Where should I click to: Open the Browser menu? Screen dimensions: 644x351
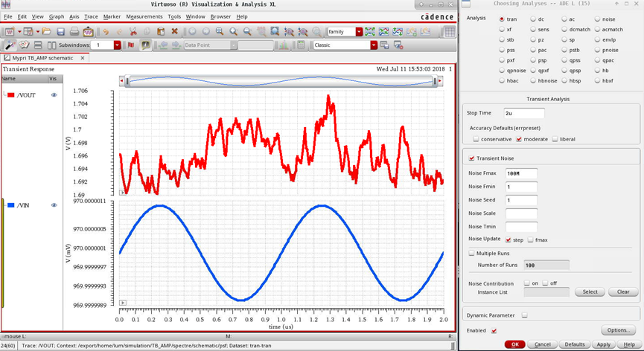click(220, 17)
